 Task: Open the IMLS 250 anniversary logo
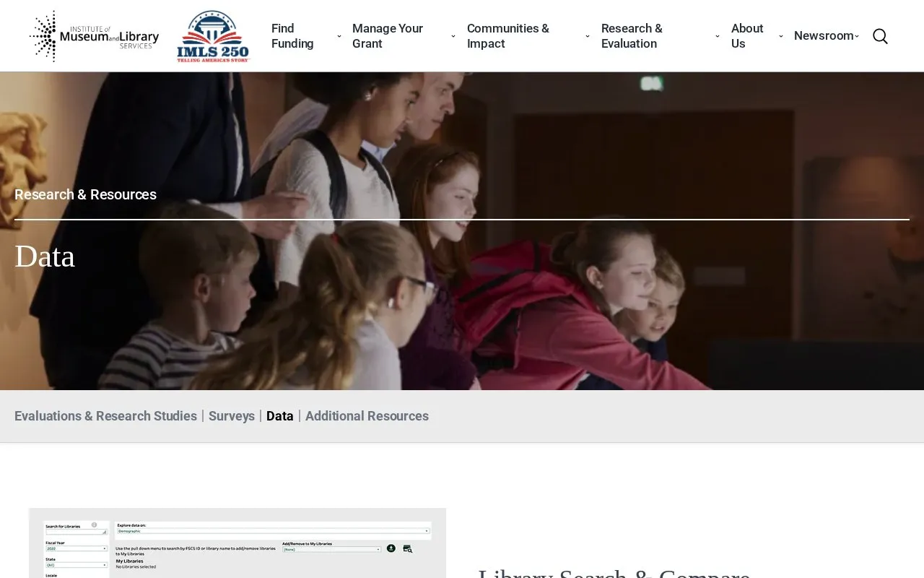[x=213, y=36]
